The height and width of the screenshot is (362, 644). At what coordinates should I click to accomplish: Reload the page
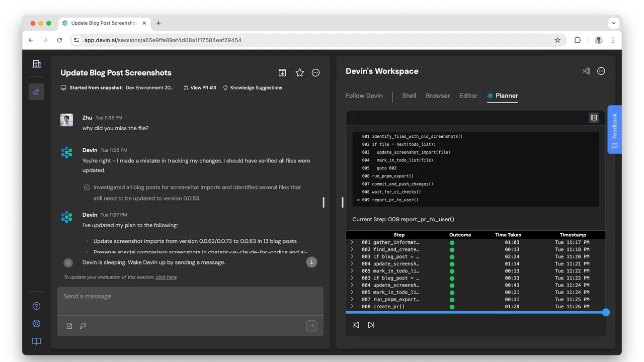59,40
